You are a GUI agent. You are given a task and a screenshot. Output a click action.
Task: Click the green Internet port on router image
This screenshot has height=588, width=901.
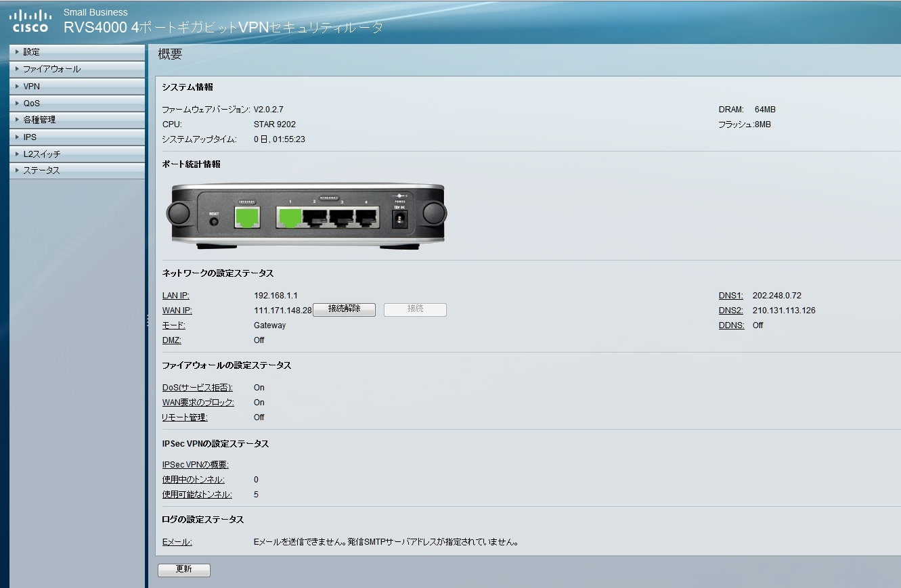pos(248,217)
